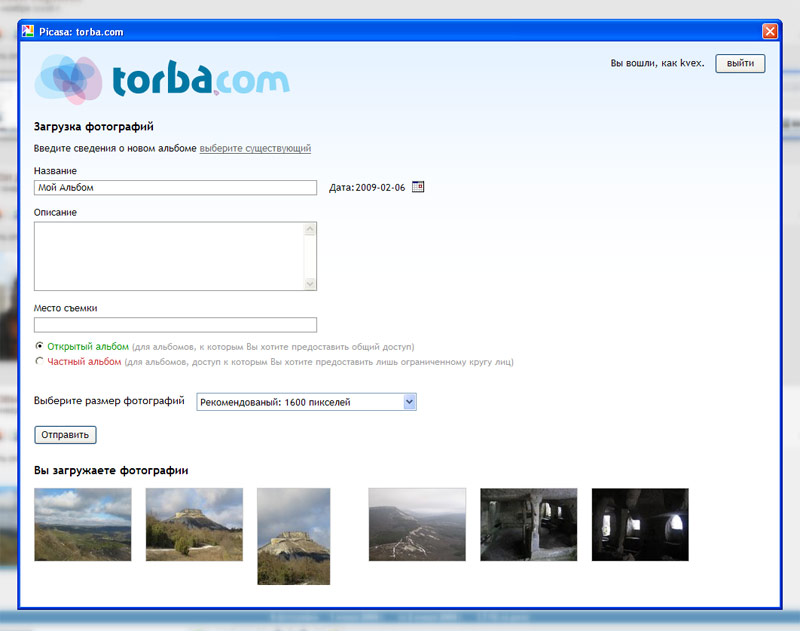Click inside the "Описание" description box
The image size is (800, 631).
pyautogui.click(x=165, y=255)
